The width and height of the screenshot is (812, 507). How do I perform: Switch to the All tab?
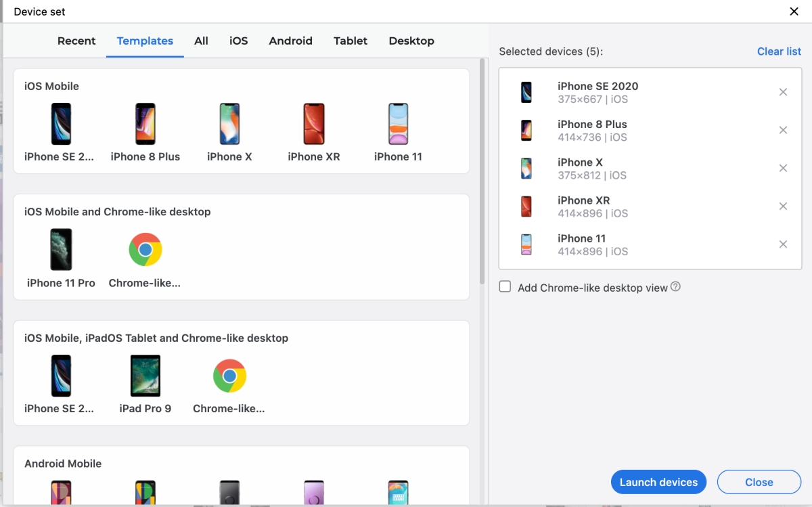(x=201, y=41)
